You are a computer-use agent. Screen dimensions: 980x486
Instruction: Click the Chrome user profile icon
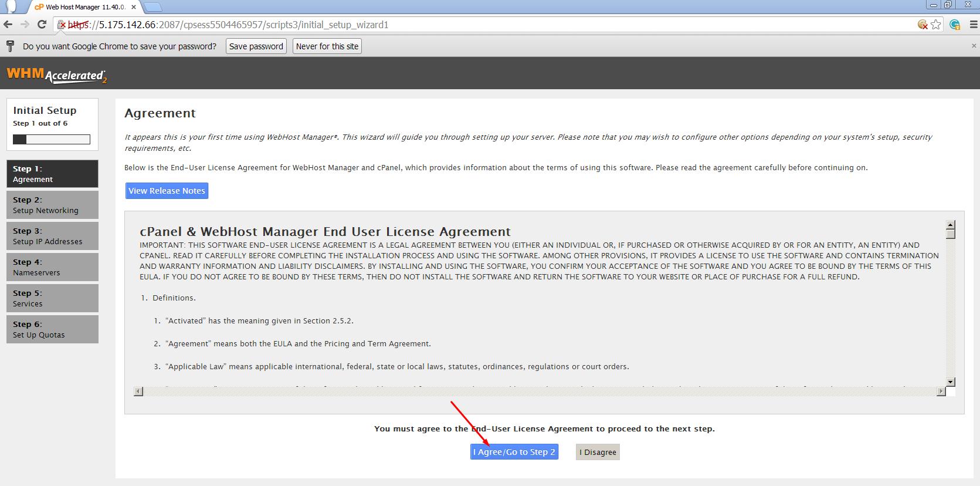pyautogui.click(x=11, y=6)
